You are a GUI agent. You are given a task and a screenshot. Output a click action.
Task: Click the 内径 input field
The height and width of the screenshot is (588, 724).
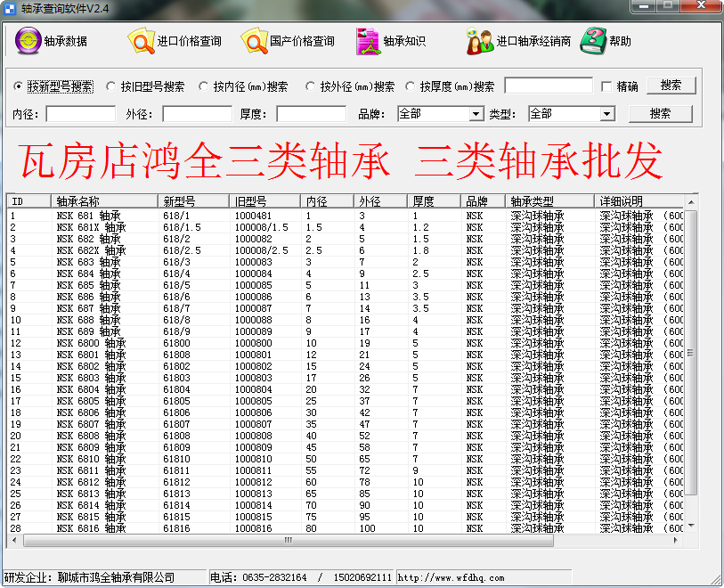[x=81, y=114]
